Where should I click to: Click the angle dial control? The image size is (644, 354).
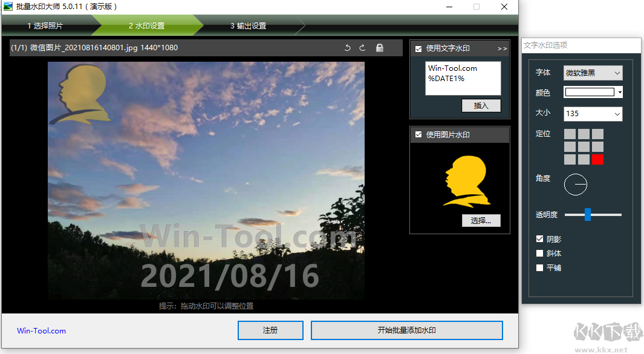(x=576, y=184)
